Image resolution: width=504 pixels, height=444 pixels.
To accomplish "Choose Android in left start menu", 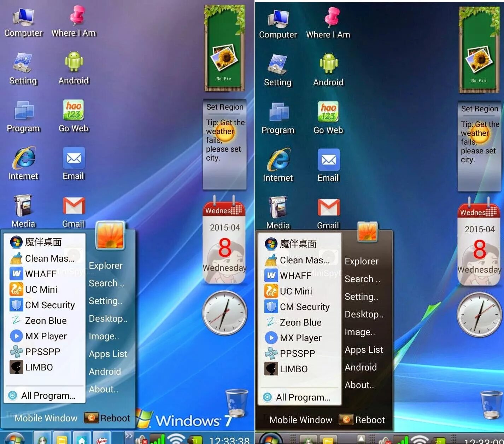I will click(x=105, y=372).
